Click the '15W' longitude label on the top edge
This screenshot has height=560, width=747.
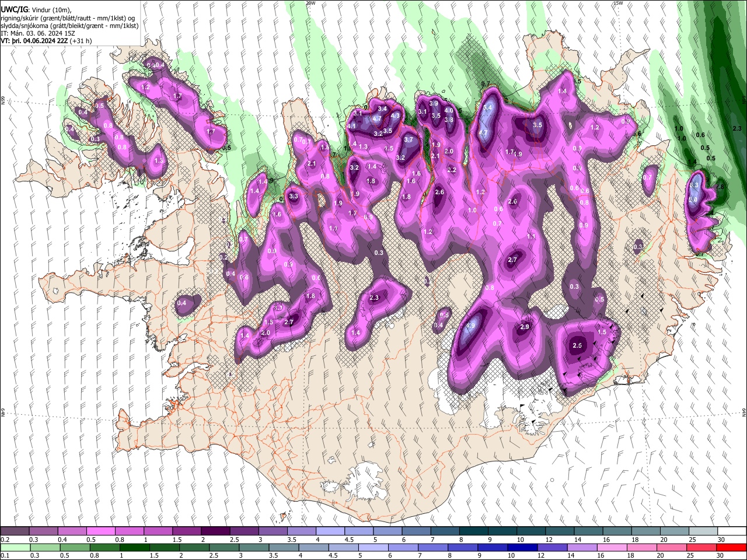coord(618,3)
